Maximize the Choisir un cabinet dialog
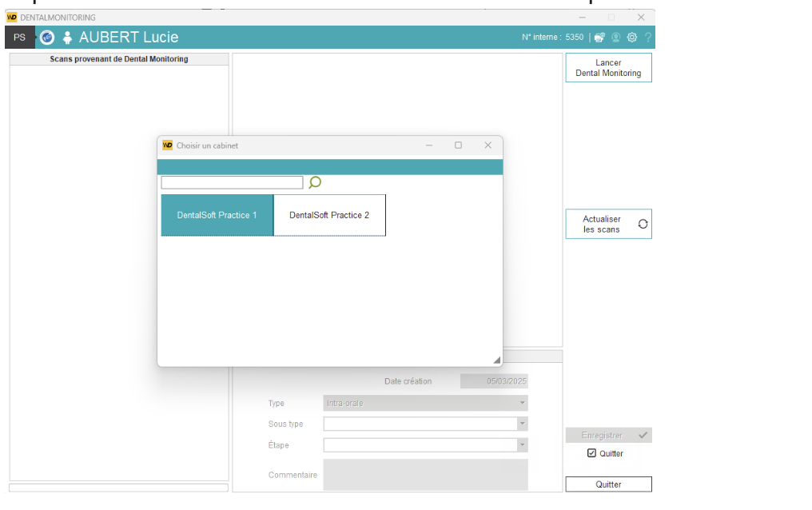The width and height of the screenshot is (812, 510). (x=458, y=145)
